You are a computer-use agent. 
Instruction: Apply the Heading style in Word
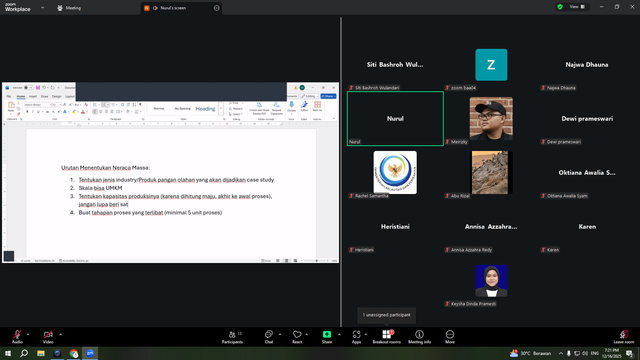[x=205, y=109]
